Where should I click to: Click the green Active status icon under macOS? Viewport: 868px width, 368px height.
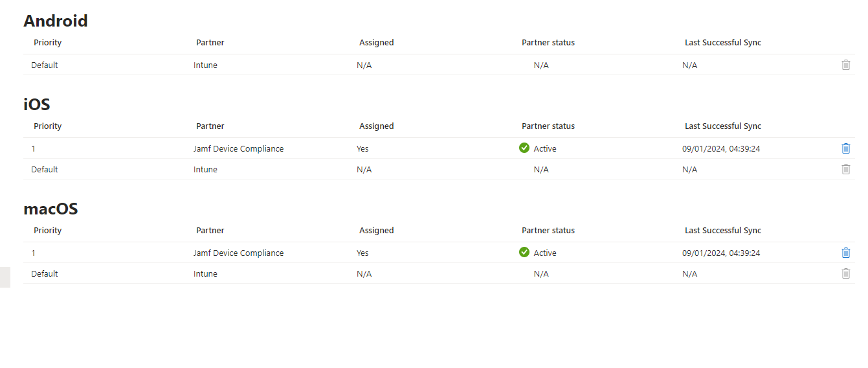(x=524, y=252)
